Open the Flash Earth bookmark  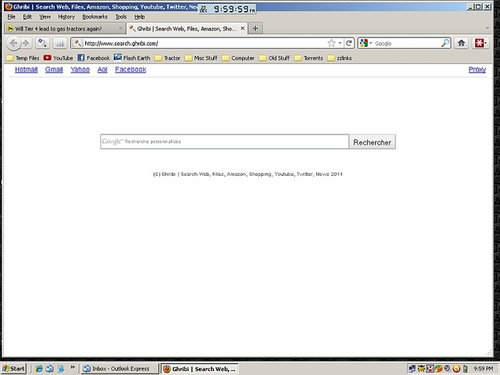click(132, 58)
